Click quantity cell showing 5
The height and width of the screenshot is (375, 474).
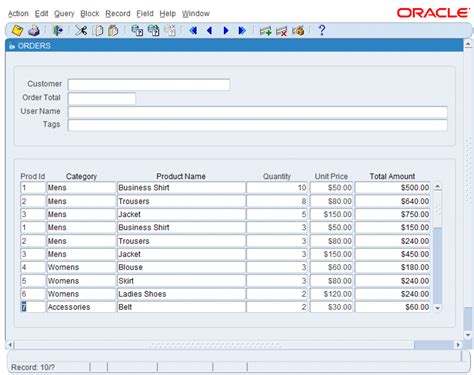277,214
